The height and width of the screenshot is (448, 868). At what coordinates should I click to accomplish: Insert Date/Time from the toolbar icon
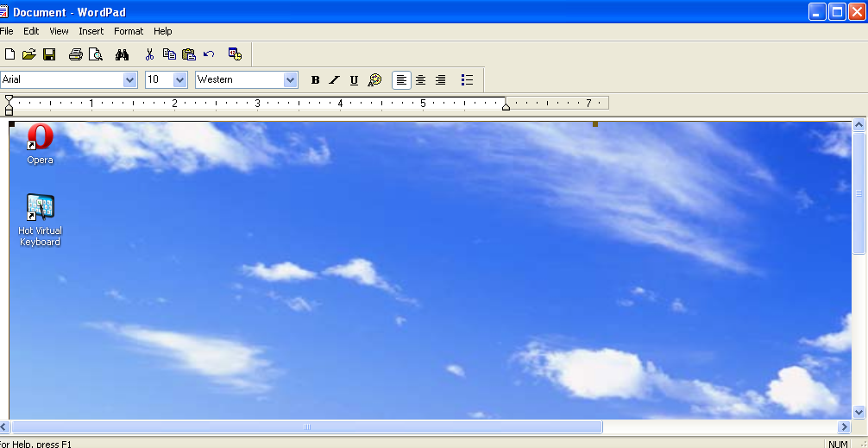pos(235,54)
